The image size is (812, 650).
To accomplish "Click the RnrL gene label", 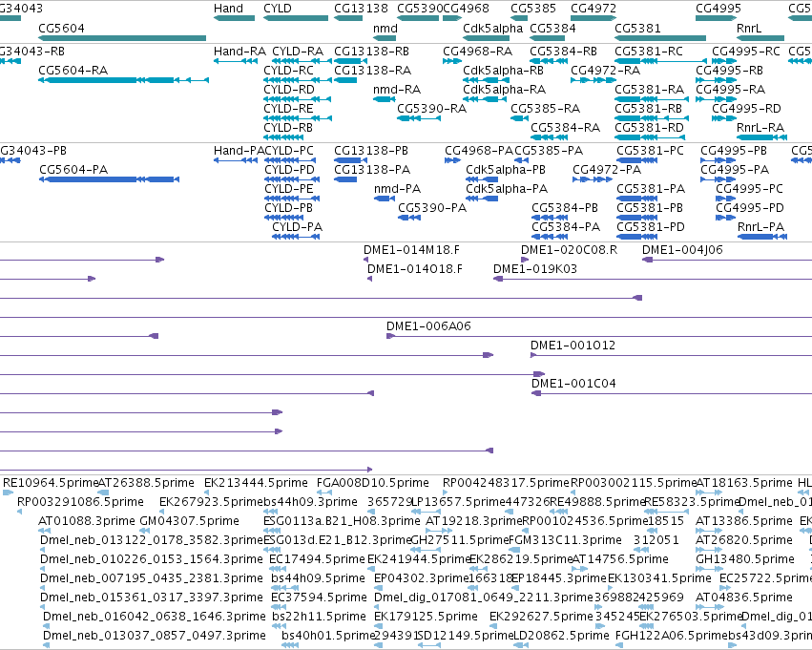I will tap(749, 28).
